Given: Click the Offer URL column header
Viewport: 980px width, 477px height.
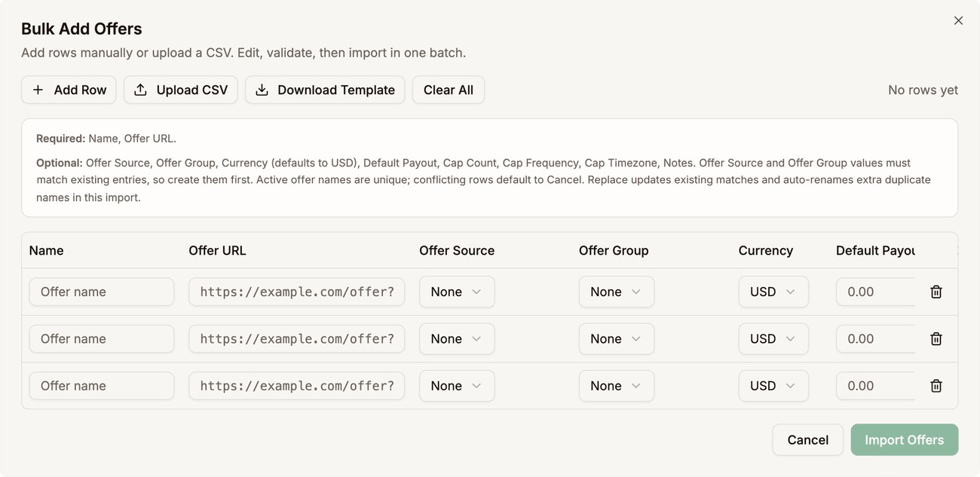Looking at the screenshot, I should pyautogui.click(x=217, y=251).
